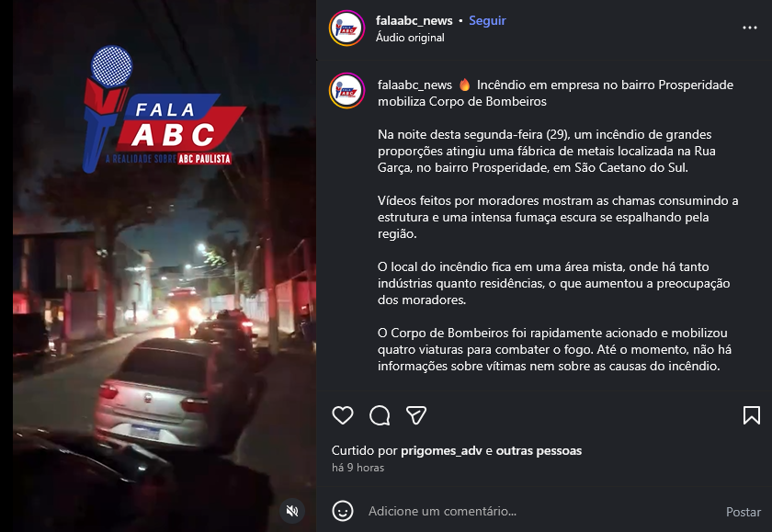The height and width of the screenshot is (532, 772).
Task: Open comments with the speech bubble icon
Action: tap(380, 415)
